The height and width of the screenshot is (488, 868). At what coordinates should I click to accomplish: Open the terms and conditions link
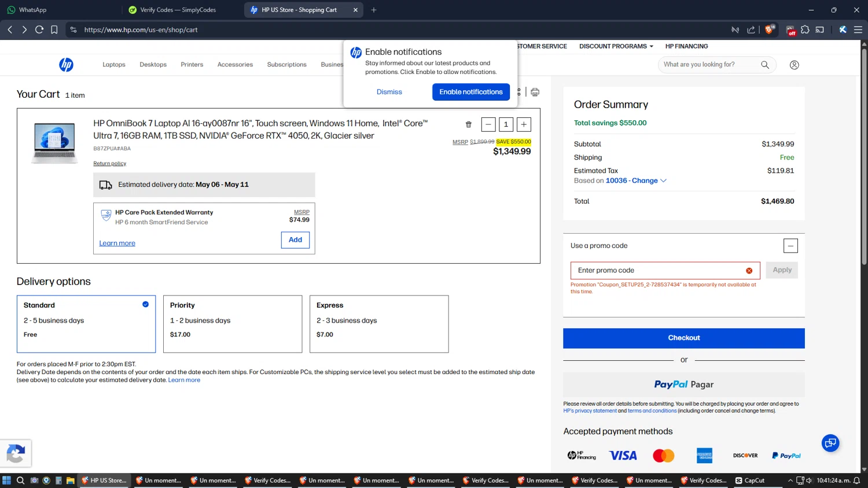[x=652, y=411]
